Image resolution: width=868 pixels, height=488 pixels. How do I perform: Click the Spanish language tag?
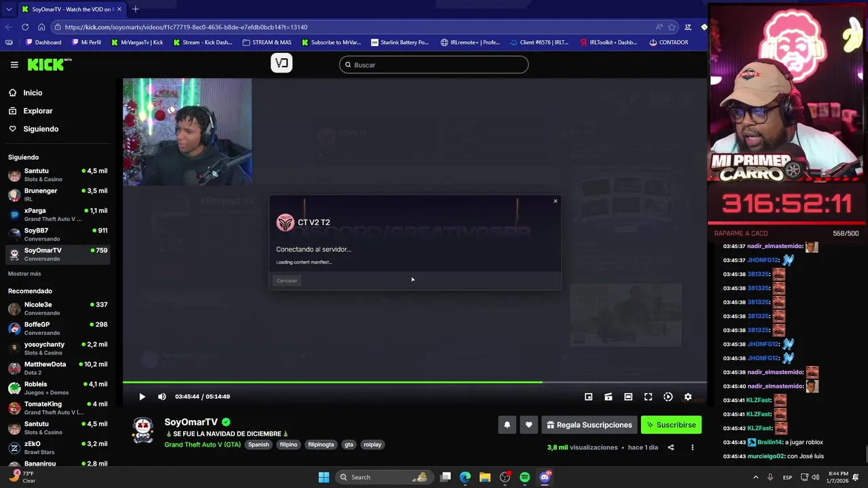point(258,445)
